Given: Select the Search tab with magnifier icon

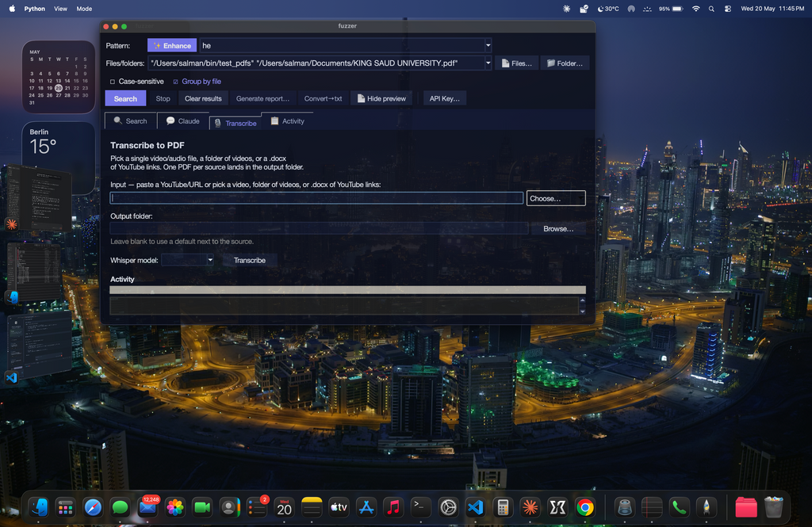Looking at the screenshot, I should pos(131,121).
